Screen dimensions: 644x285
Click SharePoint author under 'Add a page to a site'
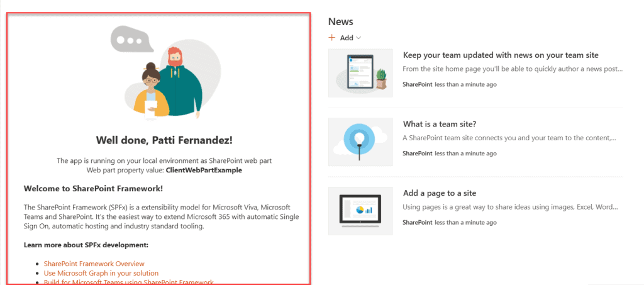pos(418,223)
